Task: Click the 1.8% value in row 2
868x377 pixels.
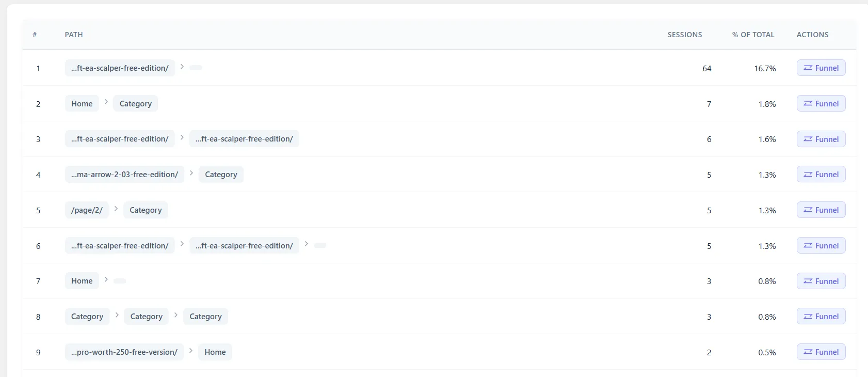Action: coord(767,104)
